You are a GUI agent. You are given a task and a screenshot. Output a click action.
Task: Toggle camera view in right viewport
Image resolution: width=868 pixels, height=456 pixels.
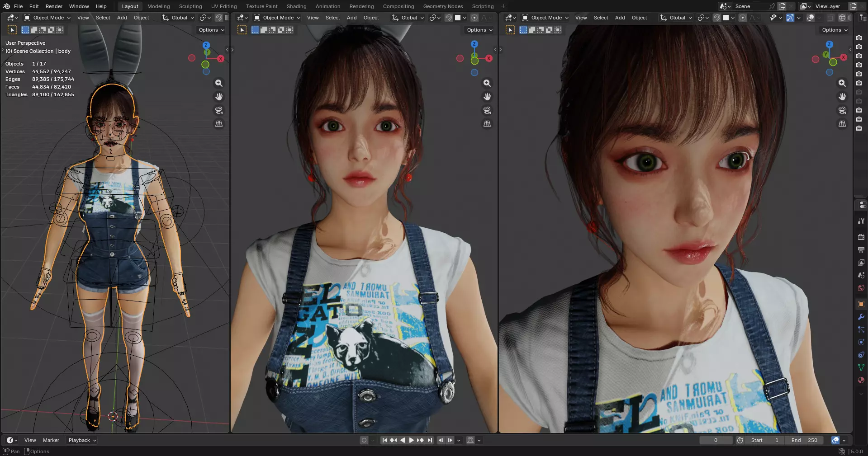click(842, 110)
